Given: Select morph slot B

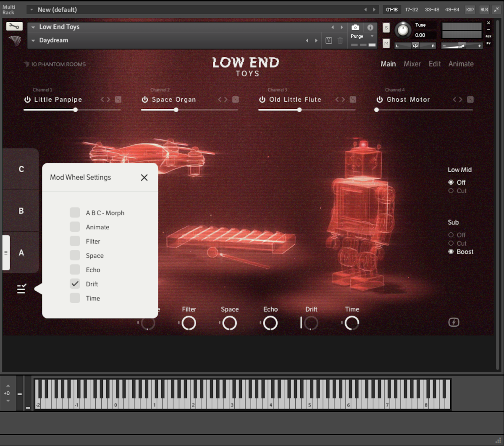Looking at the screenshot, I should (21, 211).
